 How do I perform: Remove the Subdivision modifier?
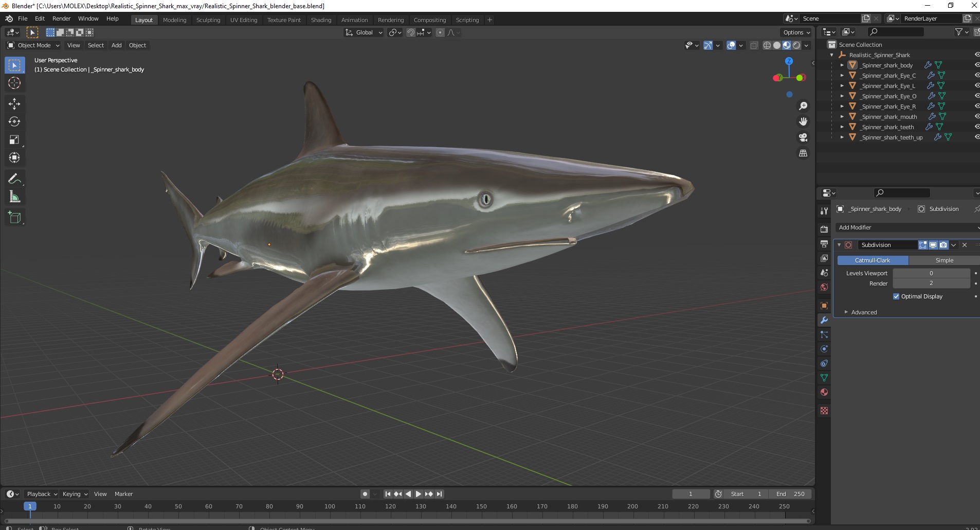click(965, 245)
